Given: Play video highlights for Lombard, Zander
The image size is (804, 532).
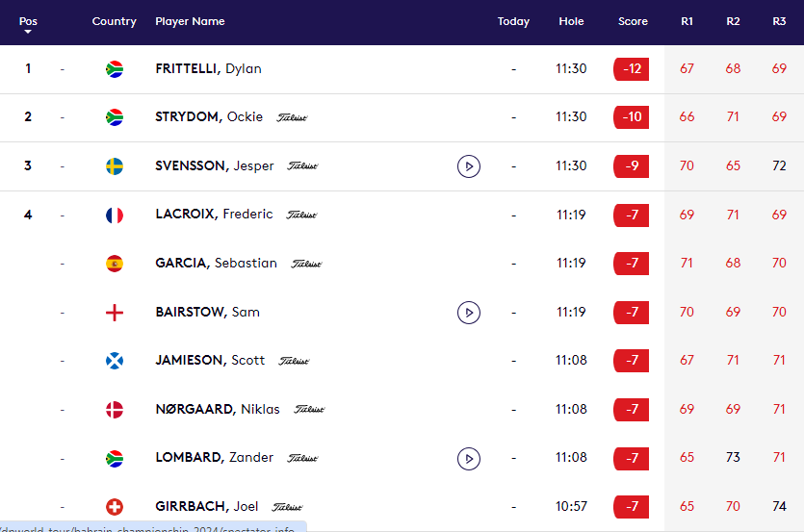Looking at the screenshot, I should 469,459.
